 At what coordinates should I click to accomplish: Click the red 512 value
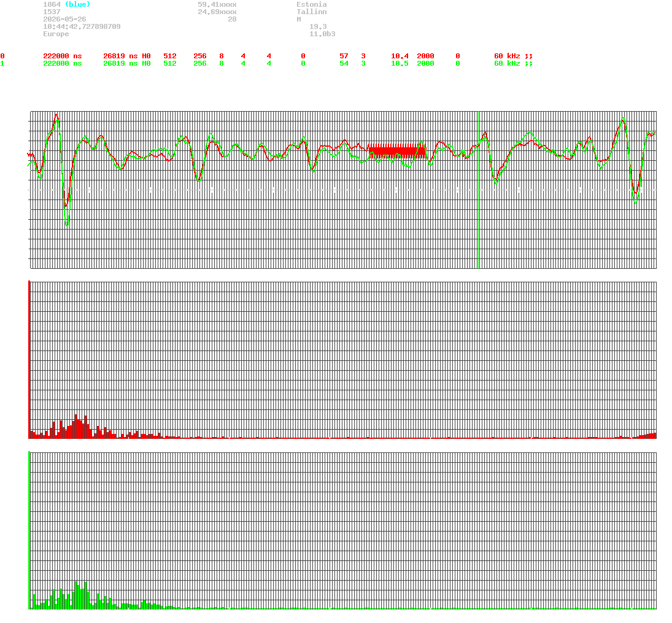170,56
